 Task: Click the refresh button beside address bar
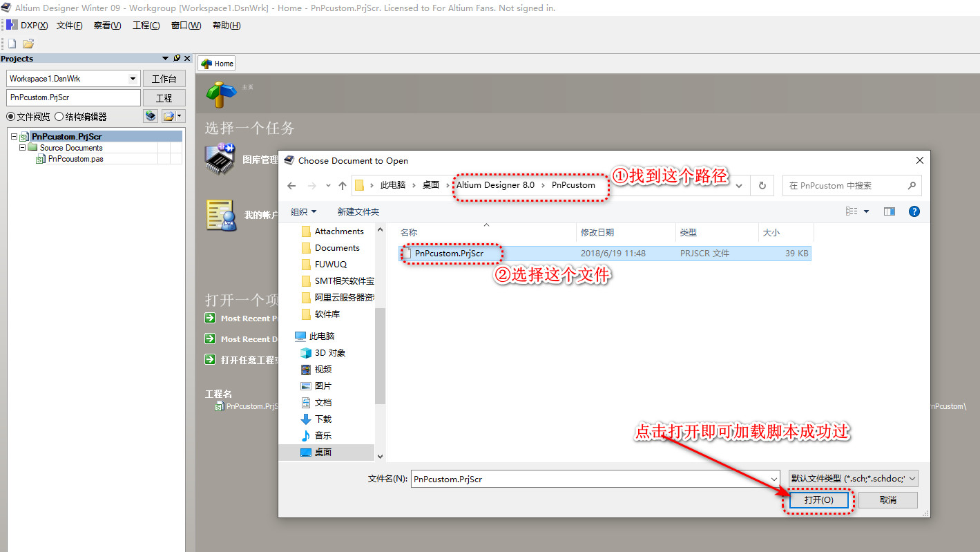click(x=762, y=185)
